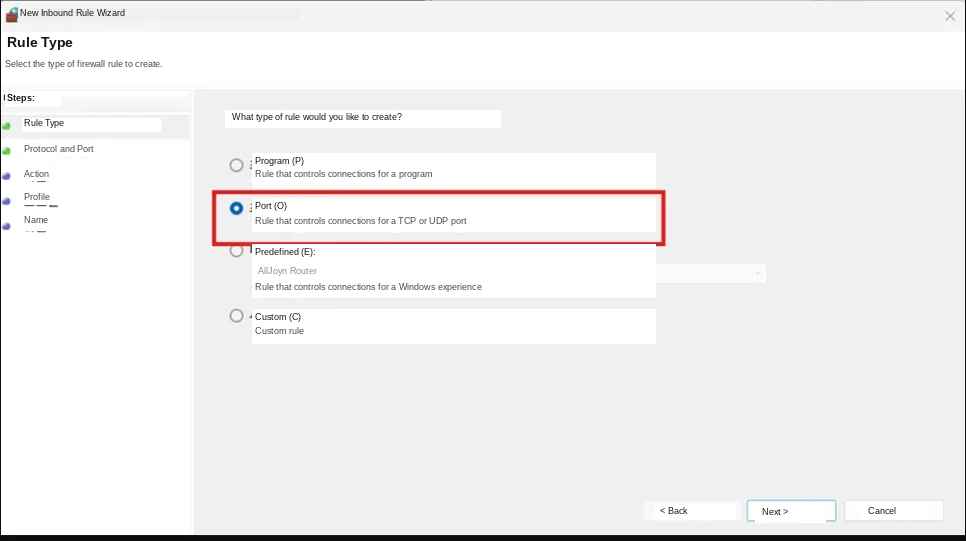
Task: Click the 'Custom rule' description text
Action: pos(280,331)
